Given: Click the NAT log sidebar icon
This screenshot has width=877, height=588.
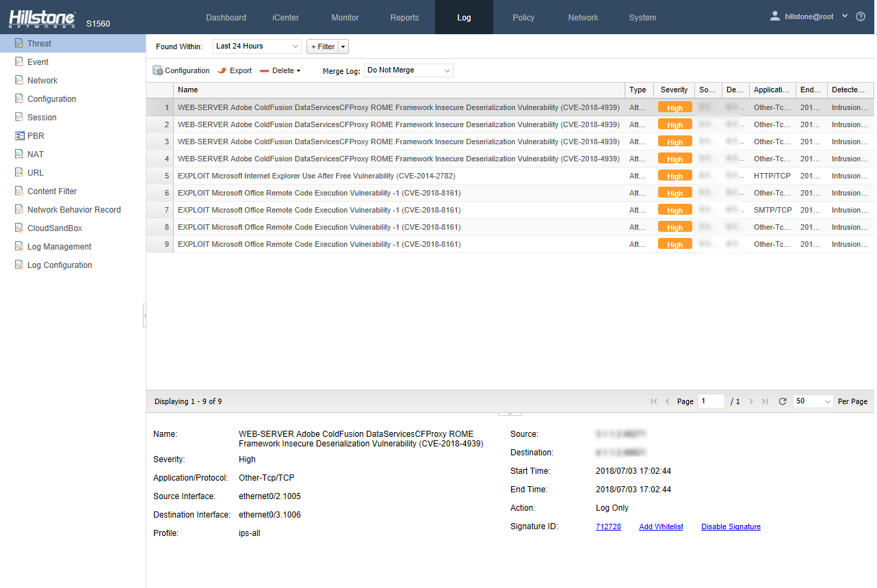Looking at the screenshot, I should click(x=19, y=154).
